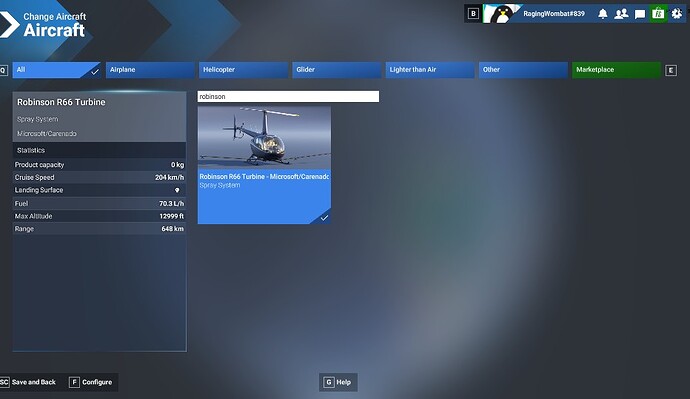Select the Airplane category tab

pyautogui.click(x=150, y=70)
